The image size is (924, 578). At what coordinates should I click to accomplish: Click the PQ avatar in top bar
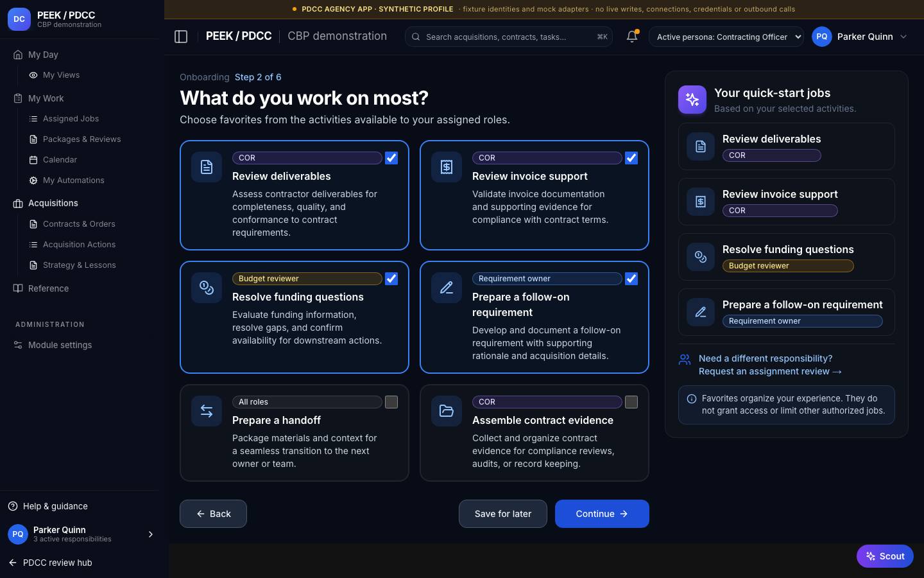[x=822, y=37]
